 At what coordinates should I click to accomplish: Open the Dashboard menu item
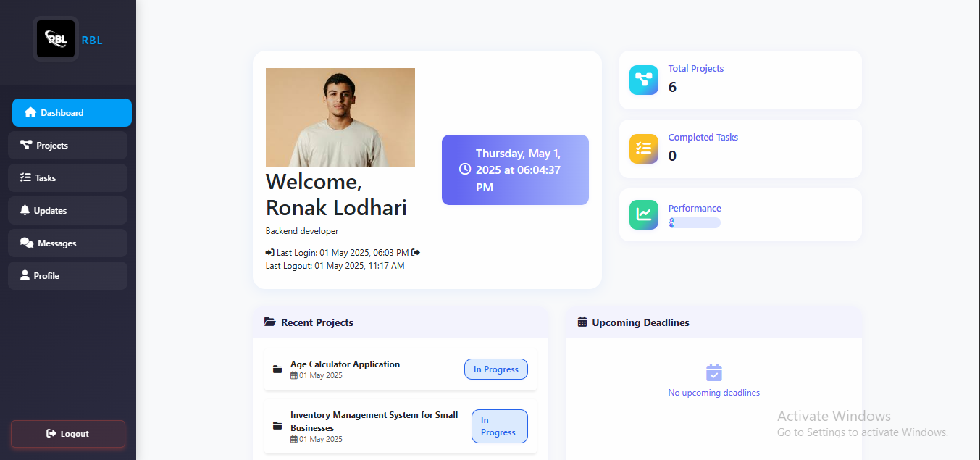pos(72,113)
